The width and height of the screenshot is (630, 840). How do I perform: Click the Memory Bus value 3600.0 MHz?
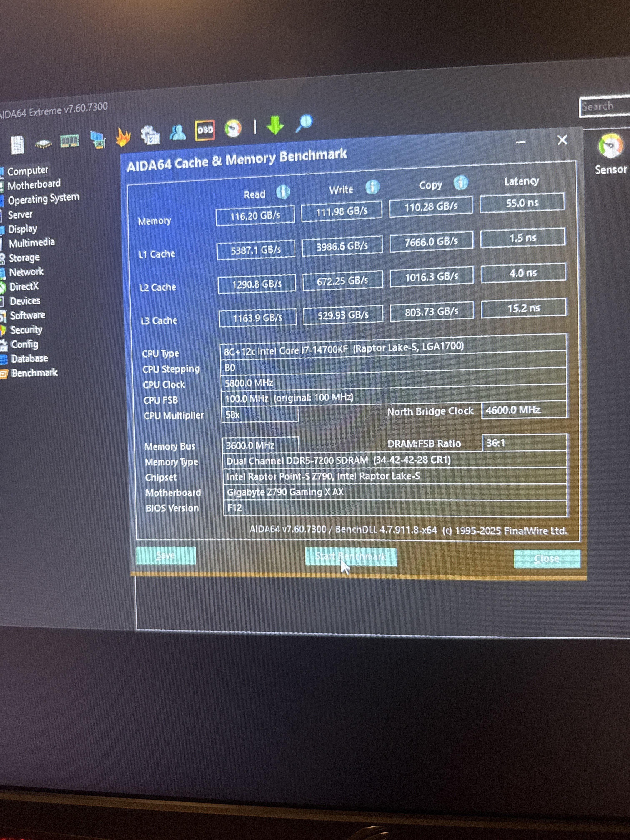pos(260,445)
